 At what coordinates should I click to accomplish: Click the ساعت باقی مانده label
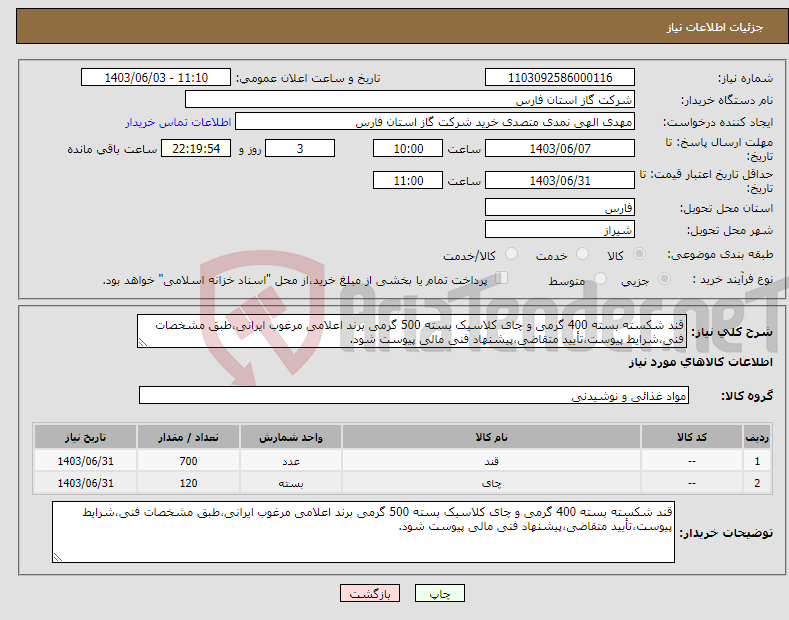pos(112,149)
